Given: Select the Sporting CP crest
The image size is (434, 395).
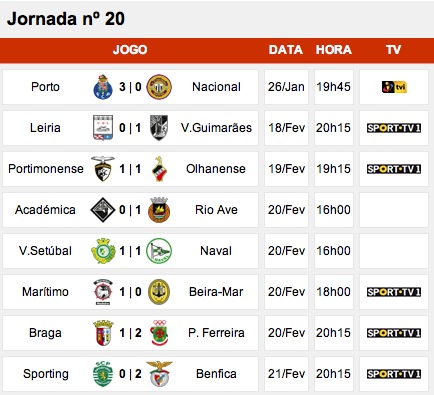Looking at the screenshot, I should (x=103, y=374).
